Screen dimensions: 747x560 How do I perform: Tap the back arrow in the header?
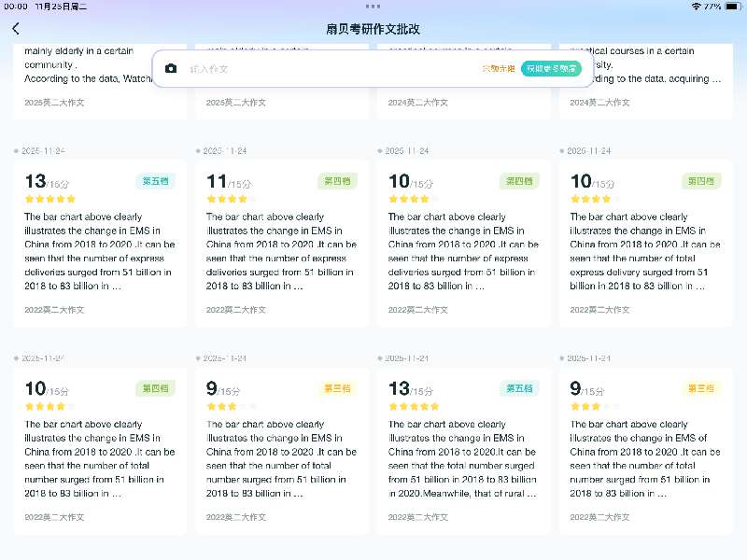[16, 28]
